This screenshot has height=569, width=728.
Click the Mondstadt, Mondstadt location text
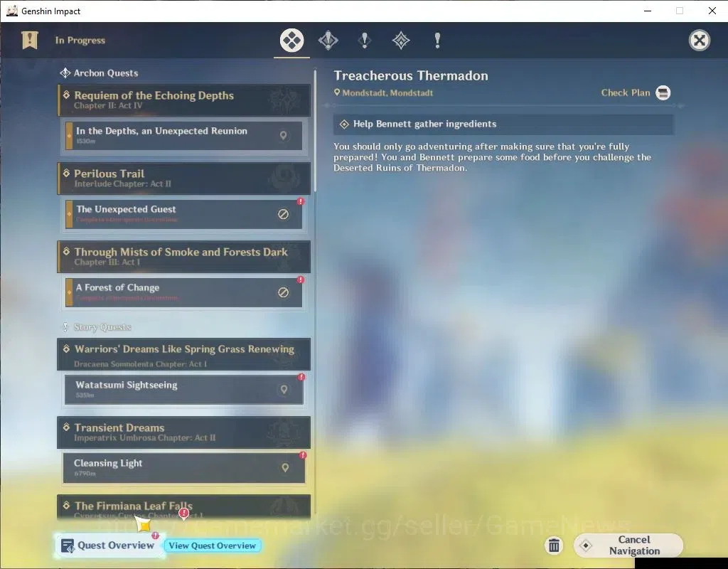(387, 93)
